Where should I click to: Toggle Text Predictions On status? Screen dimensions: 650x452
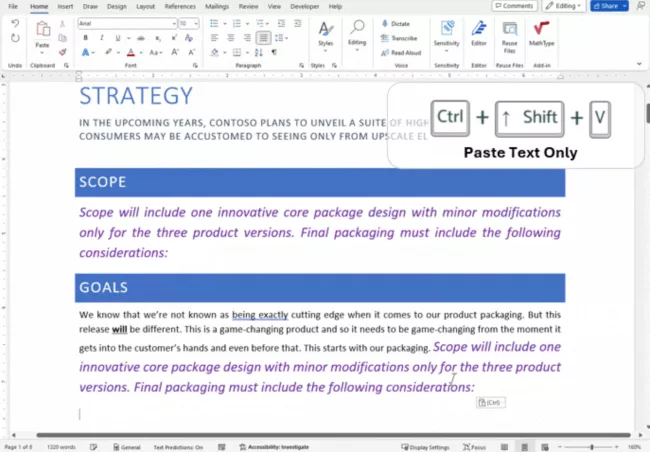pos(178,447)
